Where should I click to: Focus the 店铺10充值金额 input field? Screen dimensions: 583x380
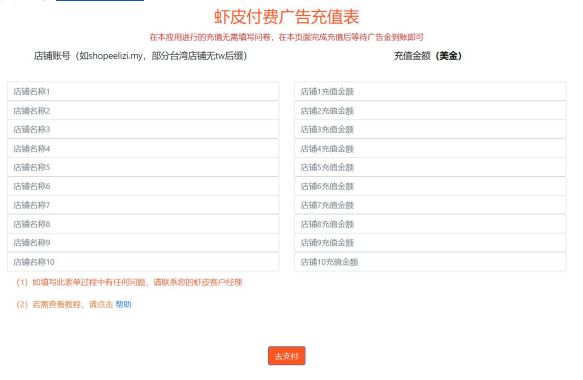point(430,262)
